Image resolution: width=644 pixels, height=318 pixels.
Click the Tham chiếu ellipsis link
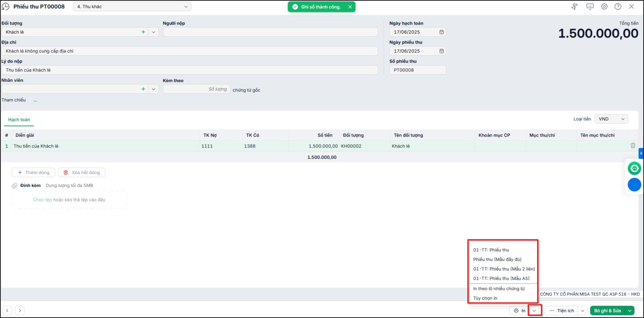click(x=35, y=100)
